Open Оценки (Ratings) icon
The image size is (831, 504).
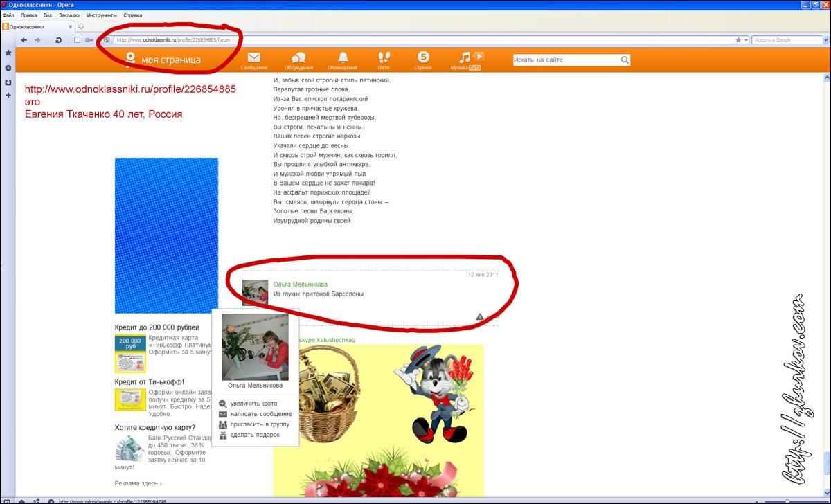(423, 58)
